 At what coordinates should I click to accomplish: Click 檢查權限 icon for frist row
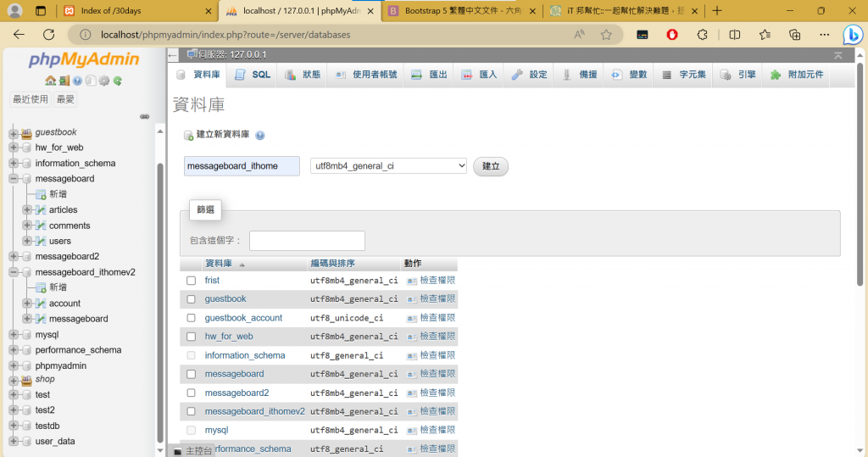[412, 281]
